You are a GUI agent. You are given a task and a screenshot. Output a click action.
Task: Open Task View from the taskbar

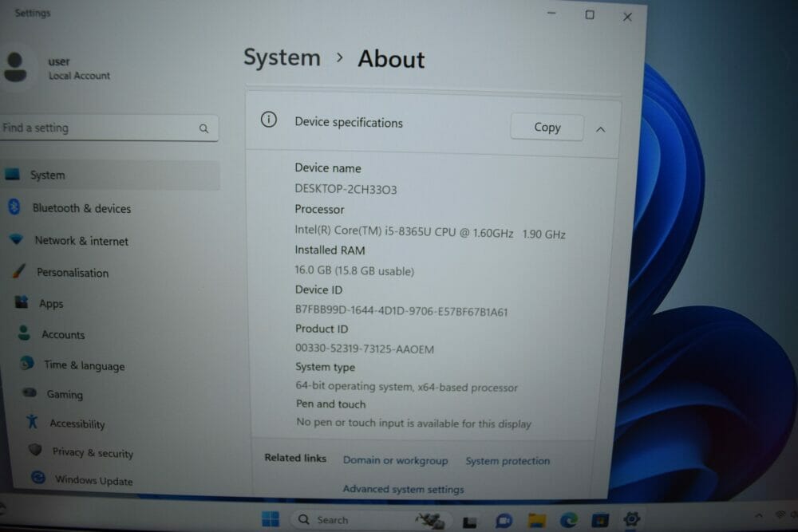click(470, 522)
